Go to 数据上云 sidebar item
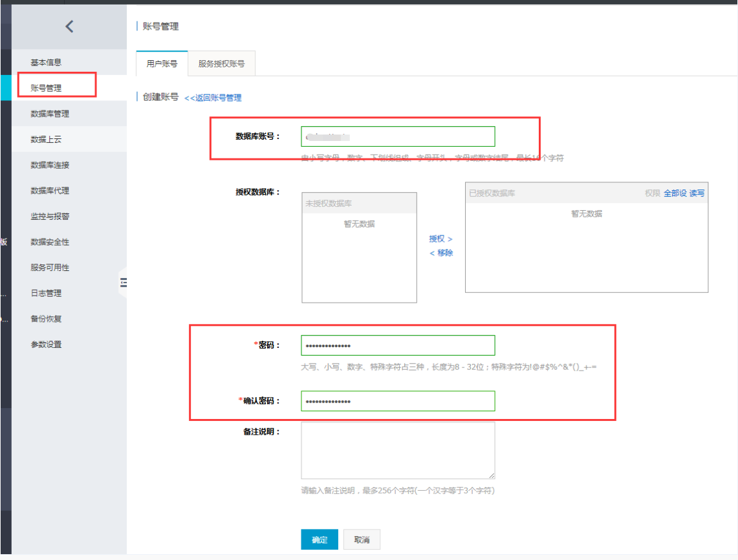The width and height of the screenshot is (738, 560). click(x=46, y=140)
